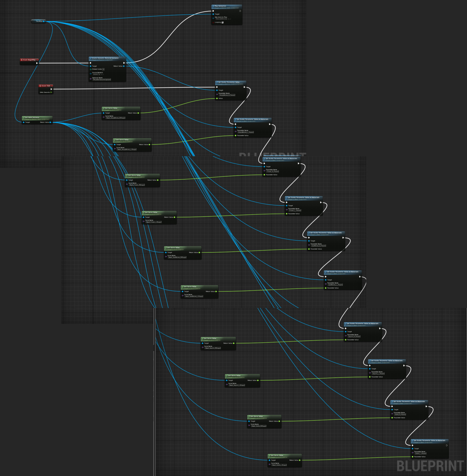Screen dimensions: 467x476
Task: Edit curve name Head_AngryBrows_RShape
Action: click(116, 118)
